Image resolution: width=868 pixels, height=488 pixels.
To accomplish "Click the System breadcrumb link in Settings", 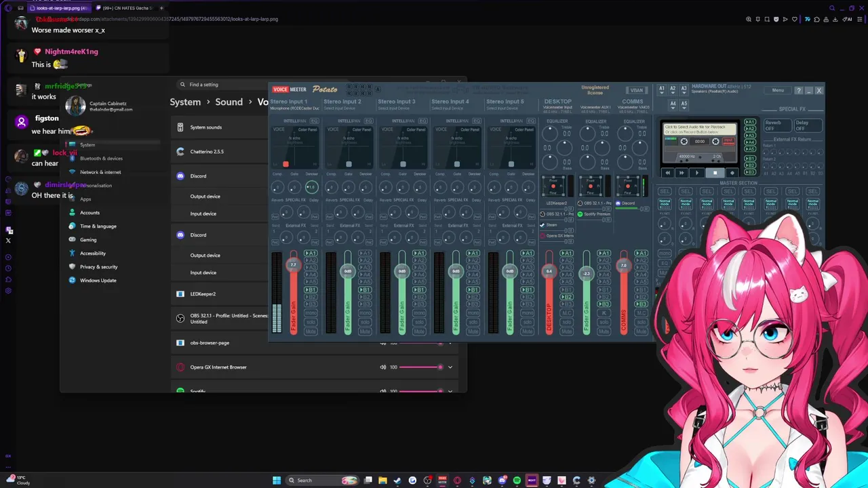I will (x=185, y=102).
